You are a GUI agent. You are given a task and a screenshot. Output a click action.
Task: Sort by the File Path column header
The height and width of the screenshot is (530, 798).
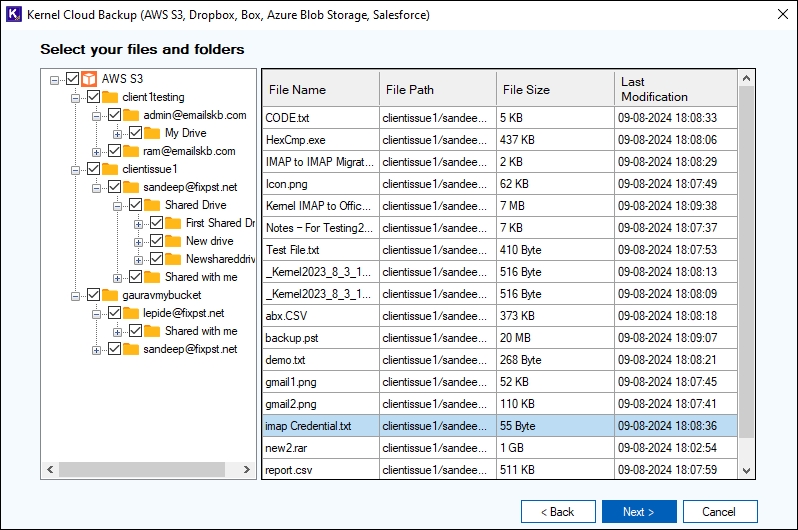click(438, 89)
